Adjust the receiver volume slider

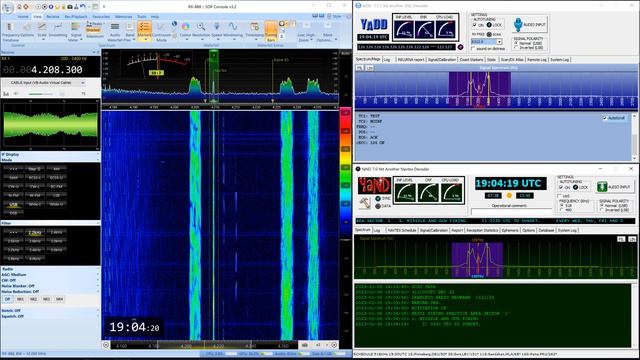point(41,94)
